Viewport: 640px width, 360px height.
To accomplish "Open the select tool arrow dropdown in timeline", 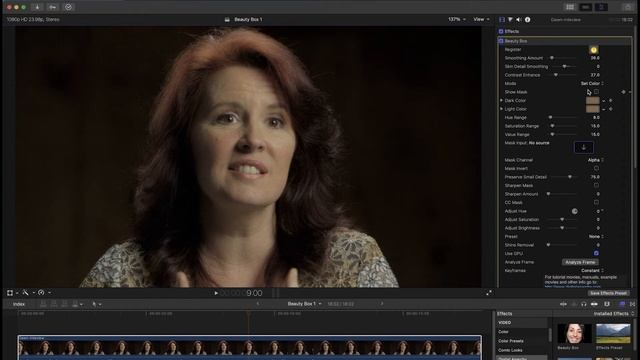I will coord(96,304).
